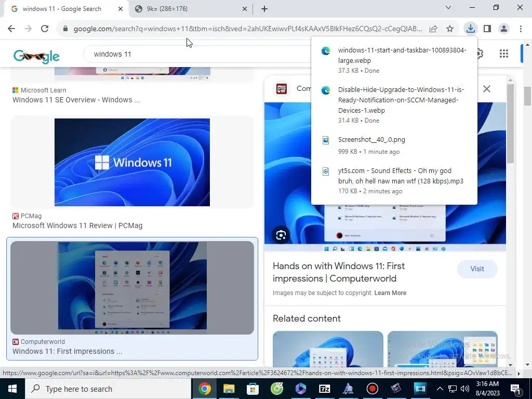Screen dimensions: 532x399
Task: Open Microsoft Windows 11 Review PCMag link
Action: click(x=77, y=225)
